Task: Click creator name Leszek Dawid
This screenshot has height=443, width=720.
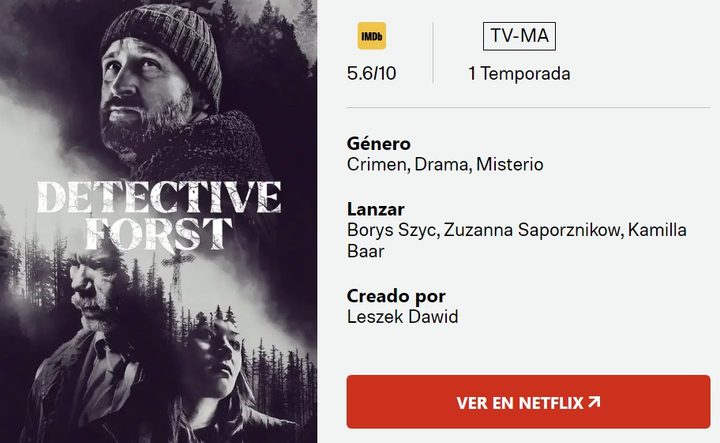Action: (x=403, y=317)
